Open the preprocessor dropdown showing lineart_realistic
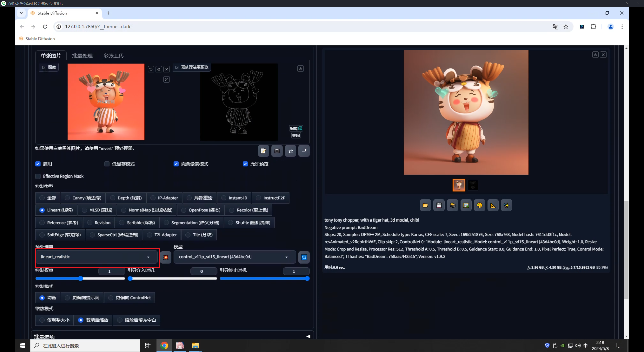 pos(97,257)
